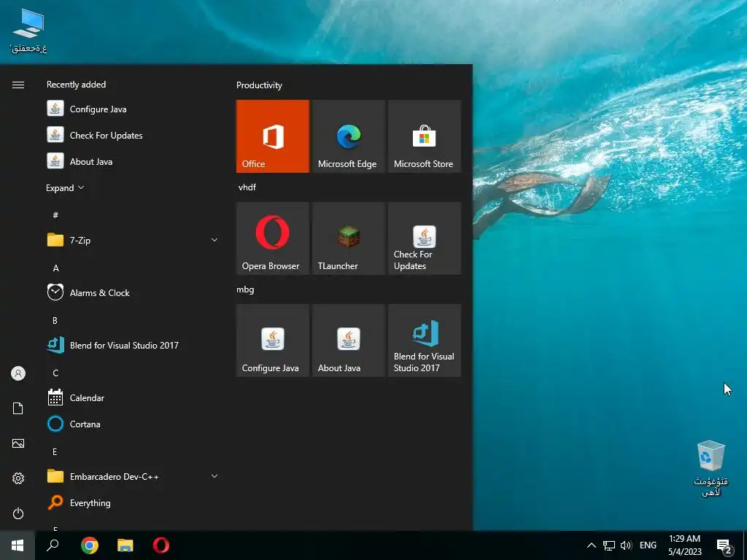The height and width of the screenshot is (560, 747).
Task: Click the mbg group title
Action: 245,289
